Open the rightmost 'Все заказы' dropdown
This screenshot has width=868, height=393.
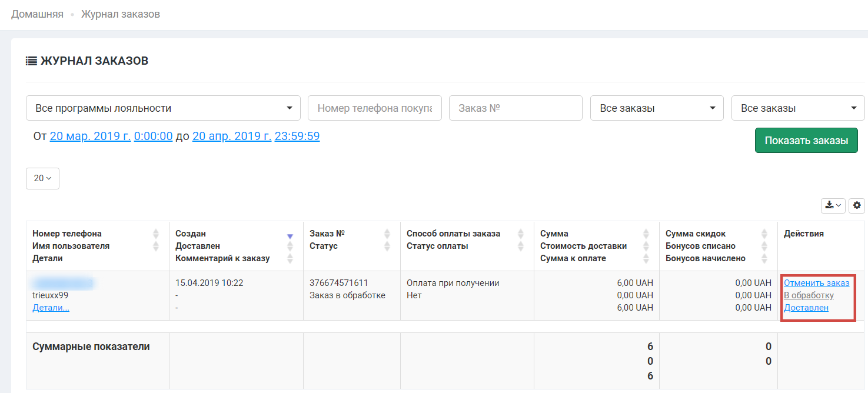[797, 108]
